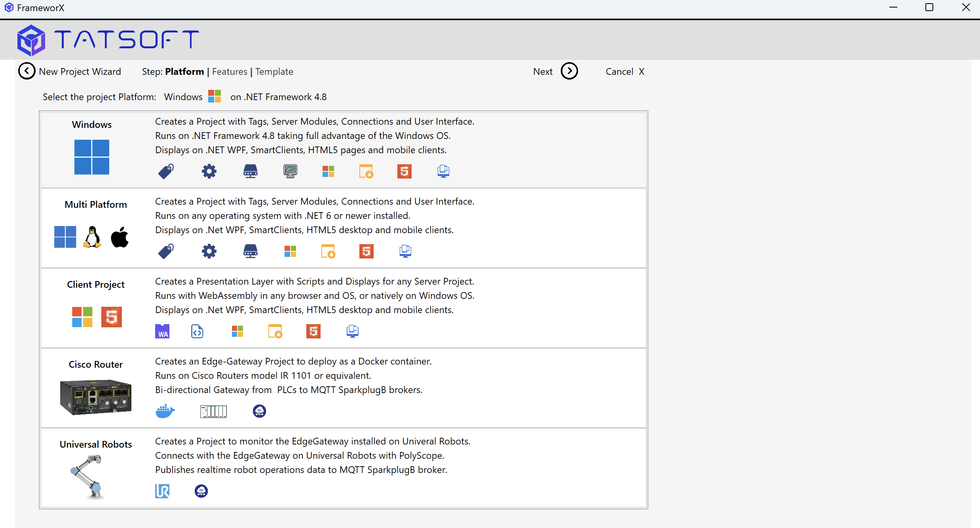Cancel the New Project Wizard
The width and height of the screenshot is (980, 528).
point(625,72)
